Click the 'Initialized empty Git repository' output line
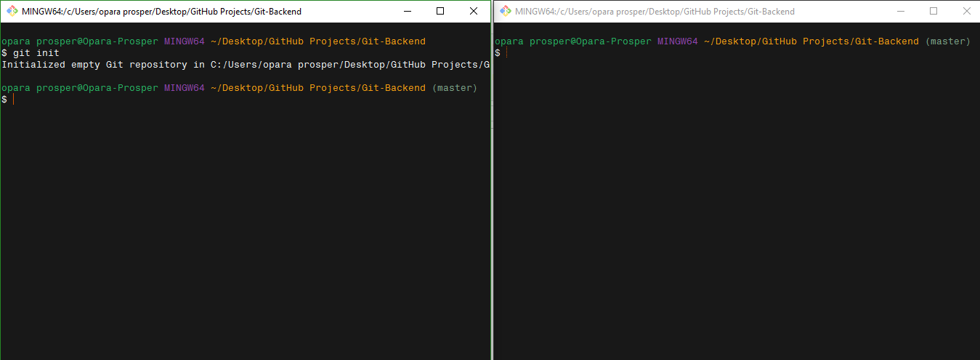980x360 pixels. pos(246,65)
